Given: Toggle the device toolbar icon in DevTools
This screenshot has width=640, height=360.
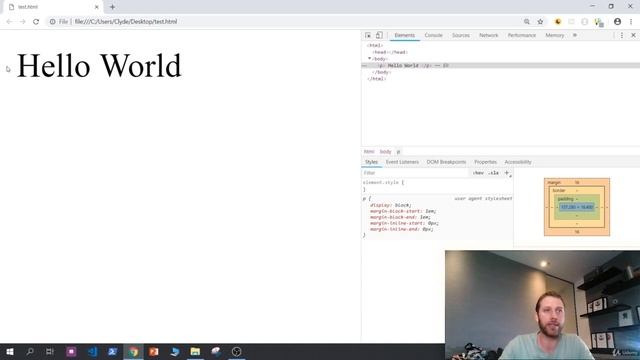Looking at the screenshot, I should click(379, 36).
